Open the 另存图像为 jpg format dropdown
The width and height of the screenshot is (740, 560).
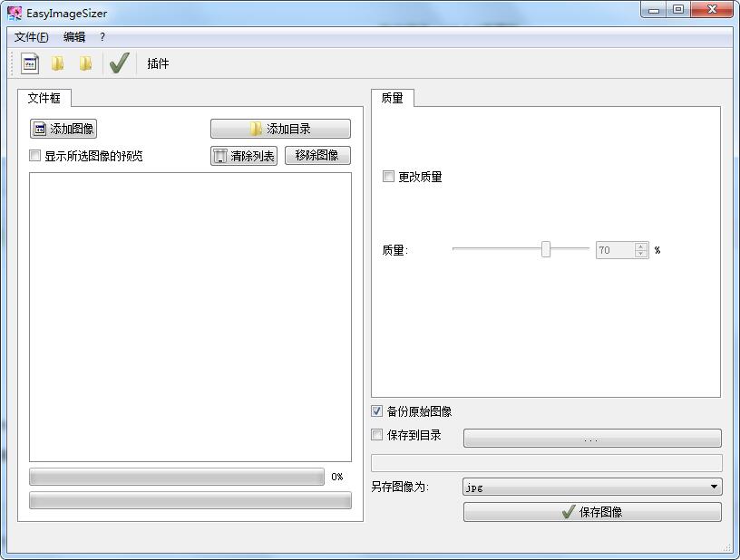pyautogui.click(x=592, y=487)
